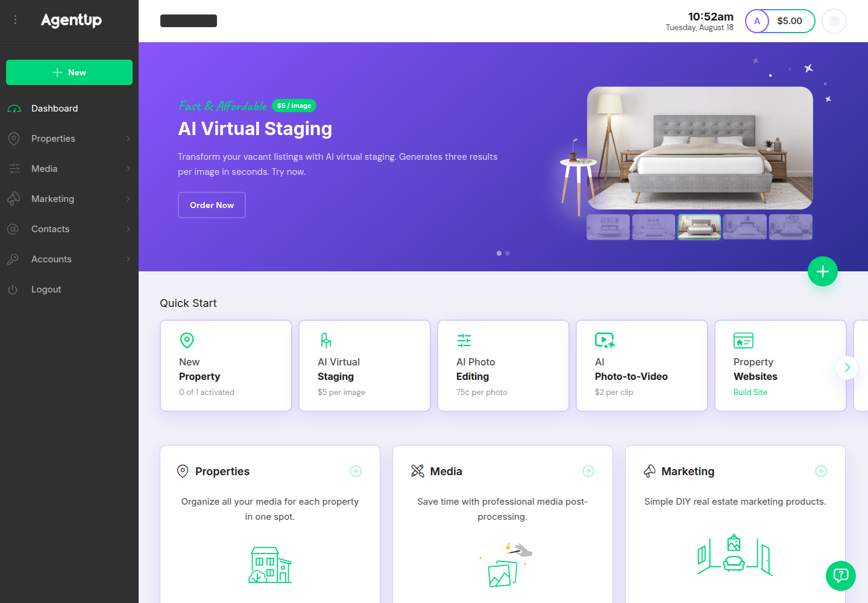
Task: Click the Build Site link
Action: pyautogui.click(x=750, y=392)
